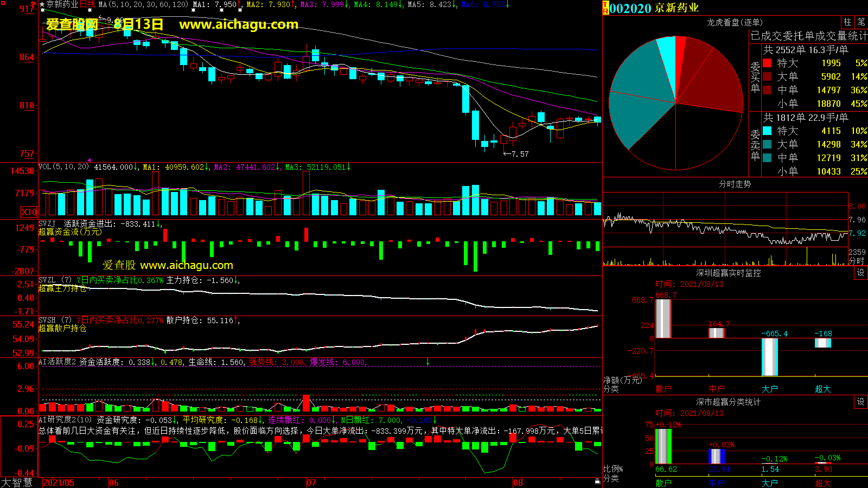Click the small red square in top-left corner
The height and width of the screenshot is (488, 868).
coord(3,3)
